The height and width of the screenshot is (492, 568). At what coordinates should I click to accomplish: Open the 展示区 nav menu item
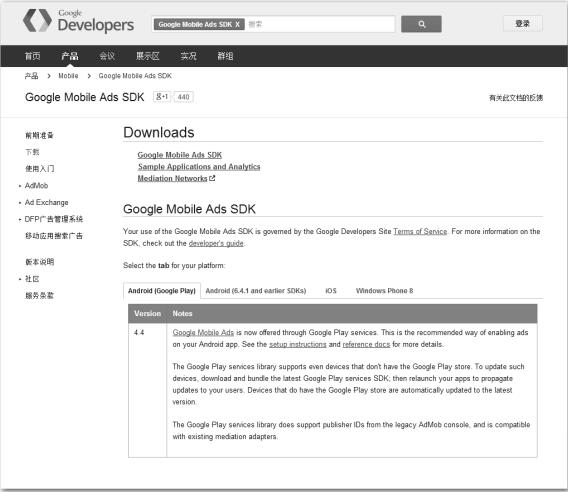tap(148, 56)
